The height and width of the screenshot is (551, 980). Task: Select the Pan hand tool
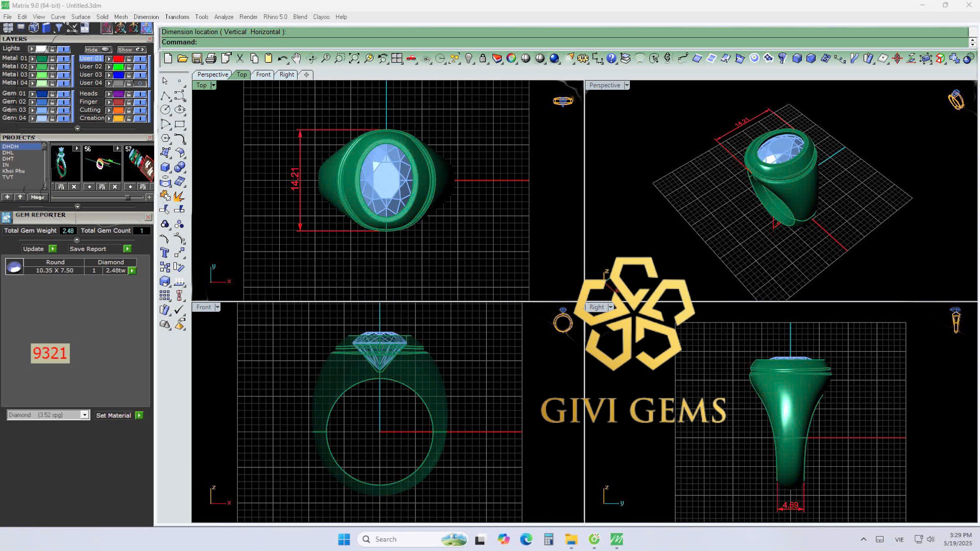(x=297, y=59)
